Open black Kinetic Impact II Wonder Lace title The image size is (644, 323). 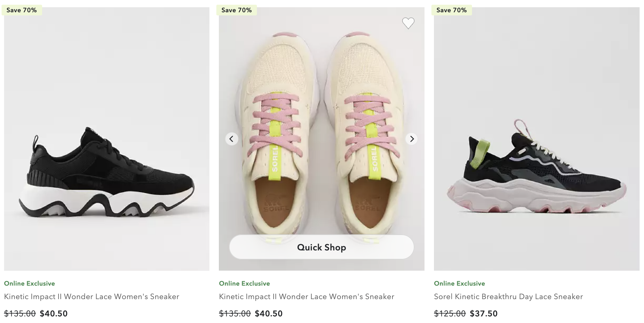92,297
